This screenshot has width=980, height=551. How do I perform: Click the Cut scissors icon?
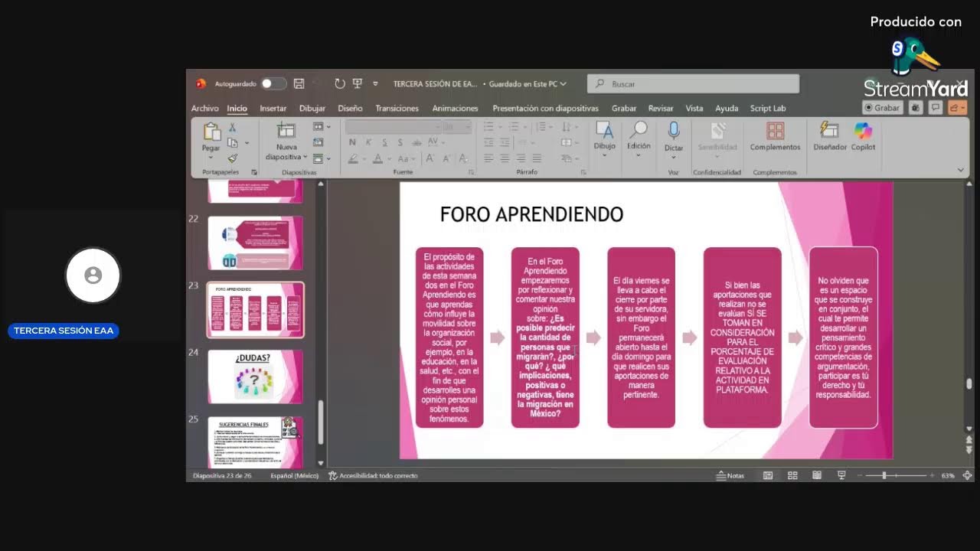(233, 127)
